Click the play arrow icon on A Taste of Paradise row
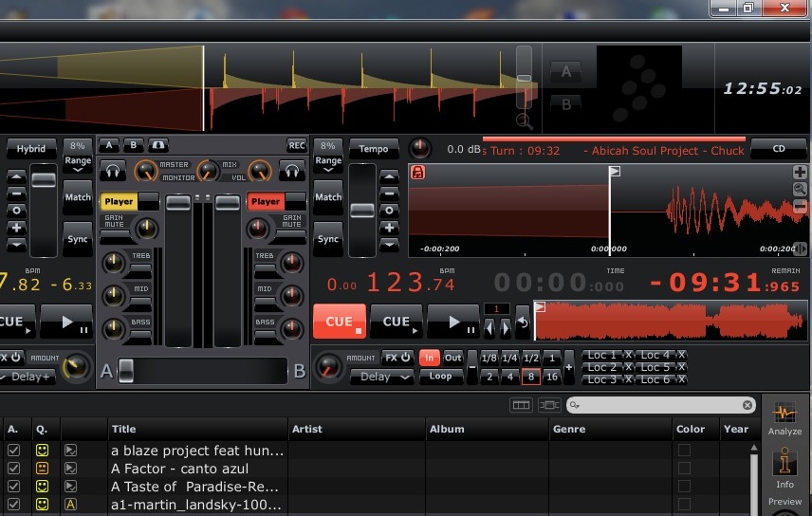 tap(70, 487)
